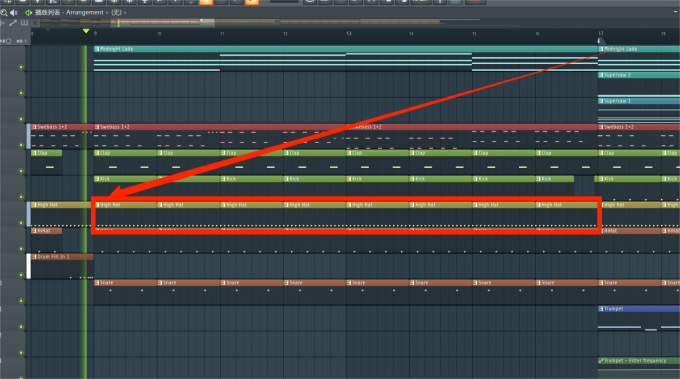Open the playlist options icon before 播放列表
Screen dimensions: 680x379
(29, 13)
